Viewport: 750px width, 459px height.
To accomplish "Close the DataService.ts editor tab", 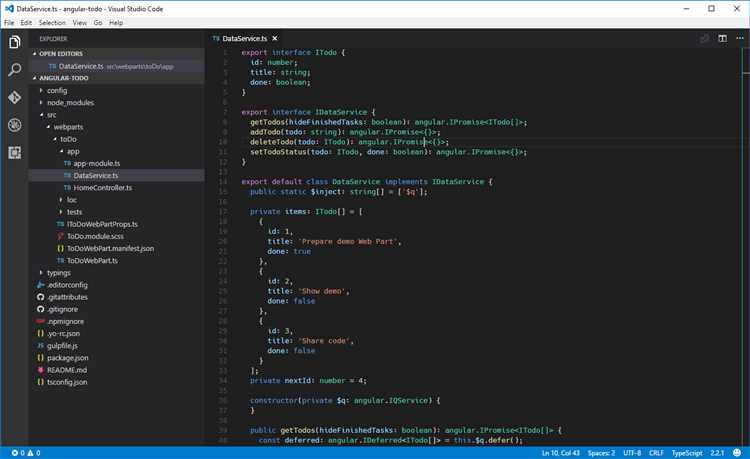I will [x=275, y=38].
